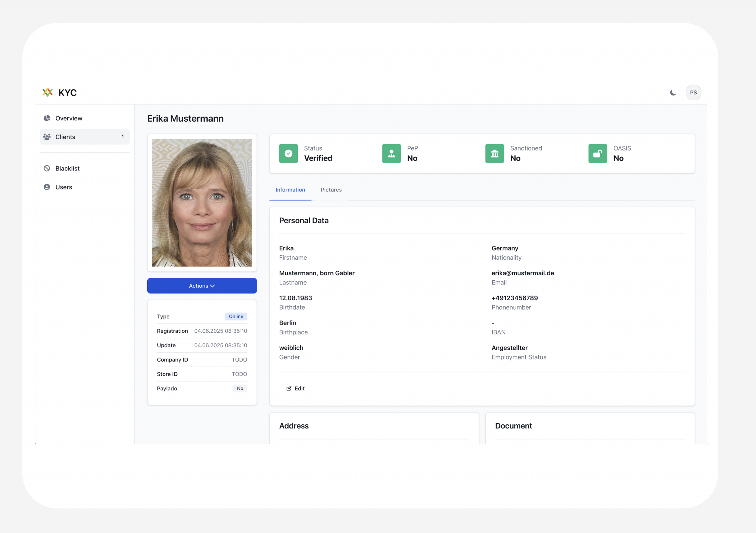The height and width of the screenshot is (533, 756).
Task: Click Edit under Personal Data
Action: 295,389
